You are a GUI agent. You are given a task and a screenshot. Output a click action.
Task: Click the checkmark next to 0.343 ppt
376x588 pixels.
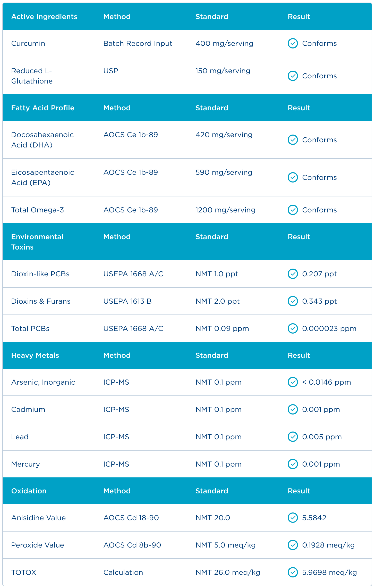click(293, 301)
